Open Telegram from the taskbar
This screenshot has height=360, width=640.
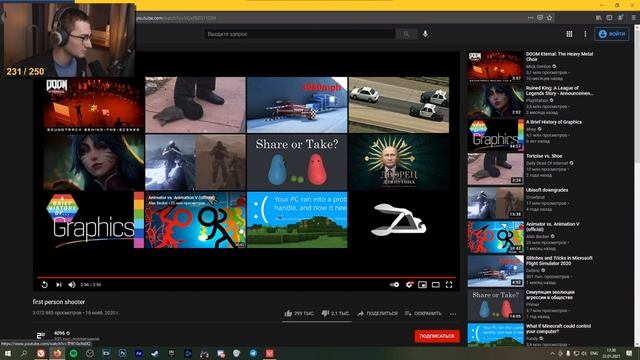(253, 353)
